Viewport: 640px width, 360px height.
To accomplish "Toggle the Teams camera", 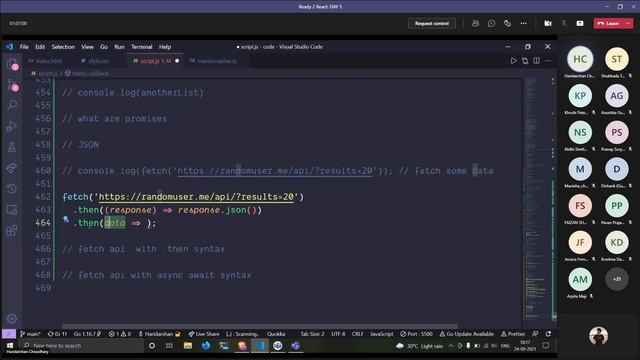I will click(548, 24).
